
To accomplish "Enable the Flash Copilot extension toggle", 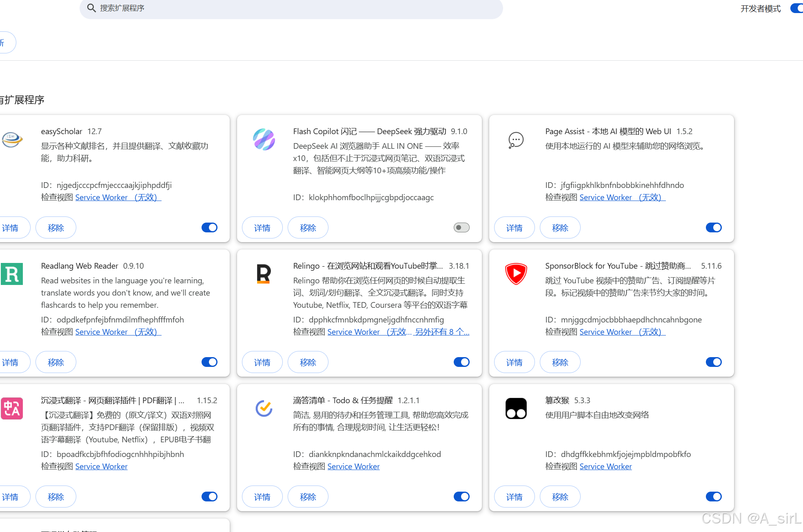I will (x=461, y=227).
